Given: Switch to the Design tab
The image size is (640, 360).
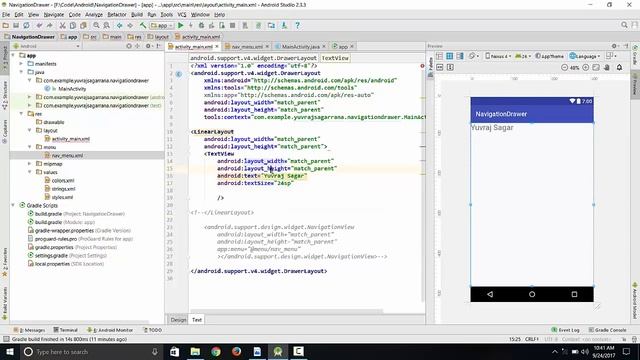Looking at the screenshot, I should pyautogui.click(x=178, y=320).
